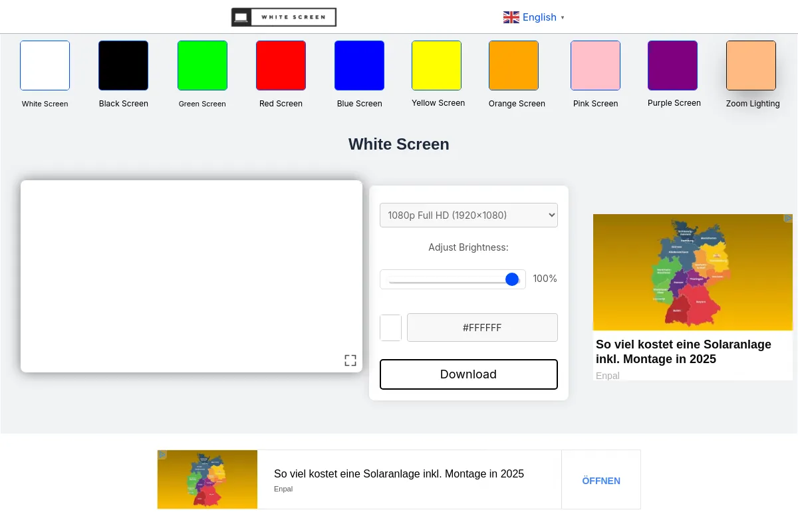798x532 pixels.
Task: Switch to the Blue Screen tile
Action: (359, 65)
